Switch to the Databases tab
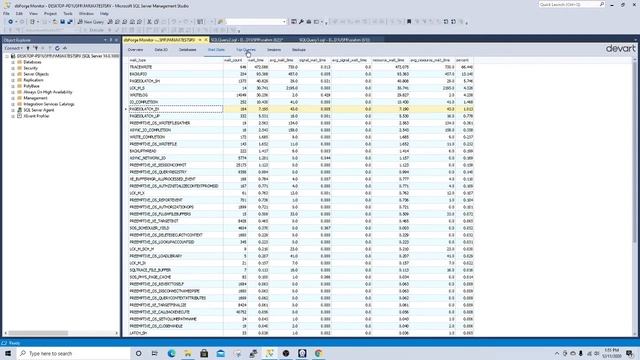This screenshot has width=640, height=360. [188, 50]
